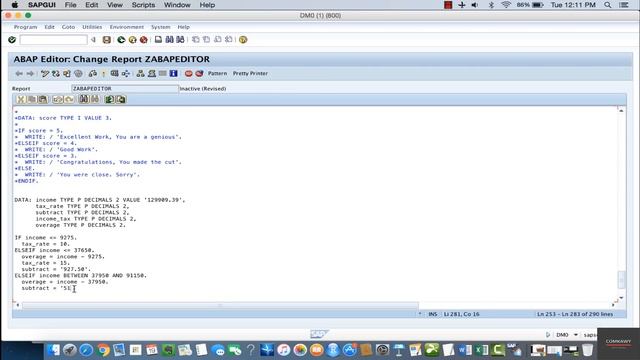
Task: Click the Cut scissors icon in editor toolbar
Action: coord(21,99)
